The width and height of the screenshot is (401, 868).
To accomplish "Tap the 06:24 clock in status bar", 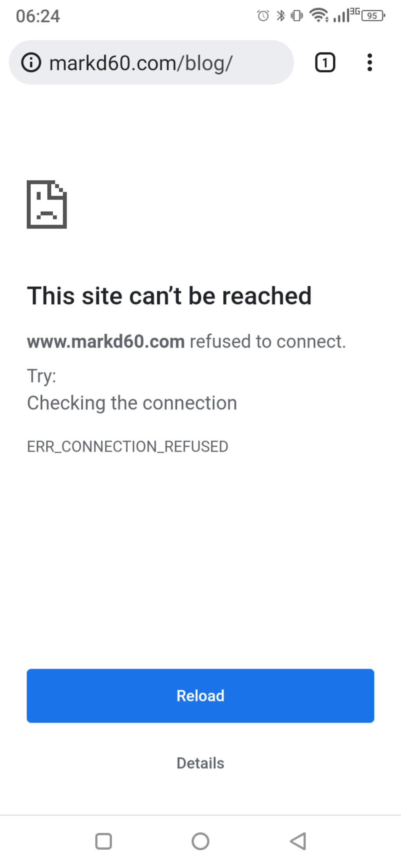I will tap(38, 16).
